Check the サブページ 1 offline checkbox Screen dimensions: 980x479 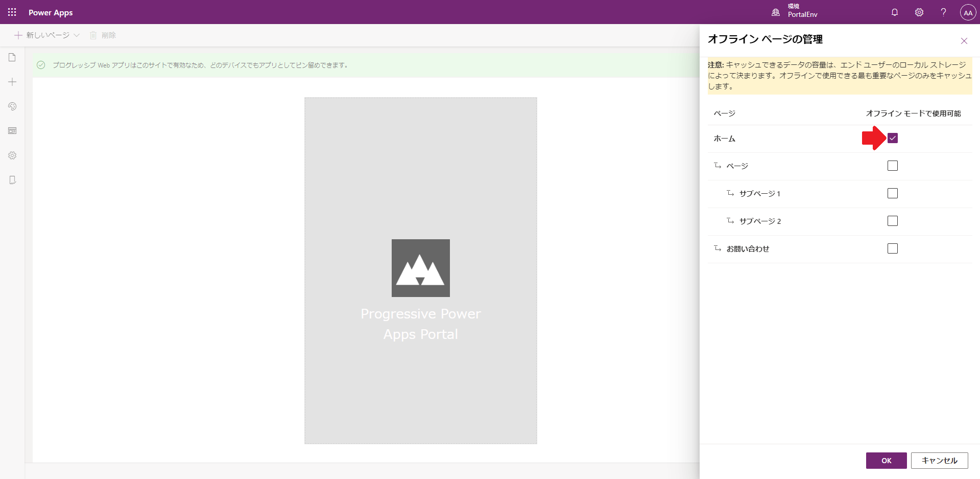(892, 193)
